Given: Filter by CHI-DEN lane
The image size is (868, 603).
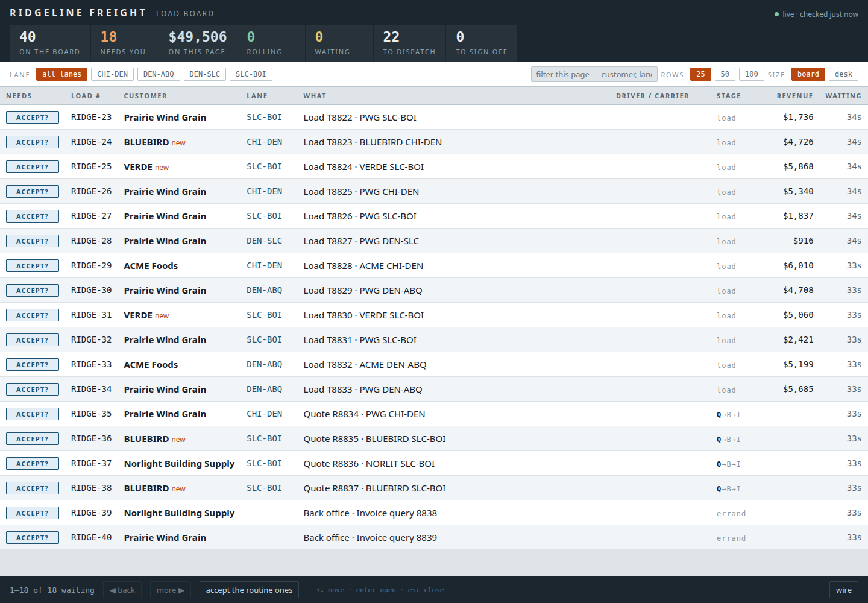Looking at the screenshot, I should point(113,74).
